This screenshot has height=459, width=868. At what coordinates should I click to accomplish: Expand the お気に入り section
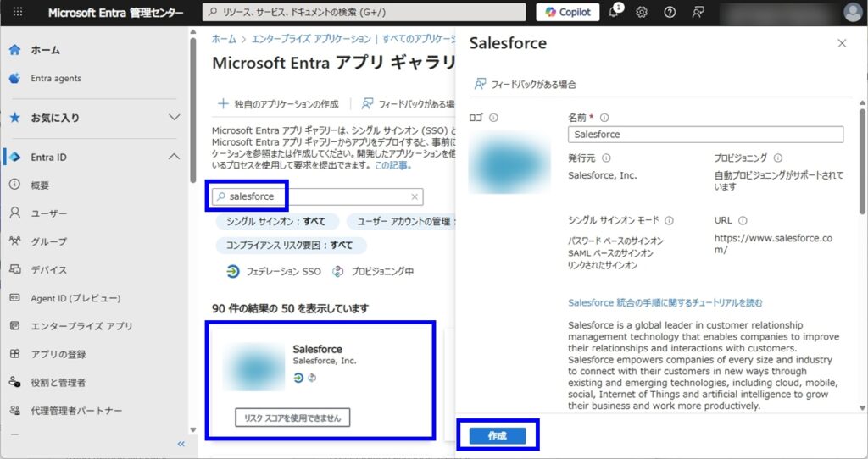click(174, 118)
